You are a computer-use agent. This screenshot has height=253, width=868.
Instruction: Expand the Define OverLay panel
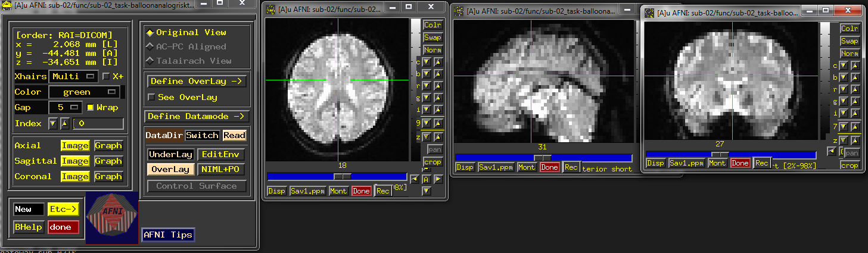196,81
